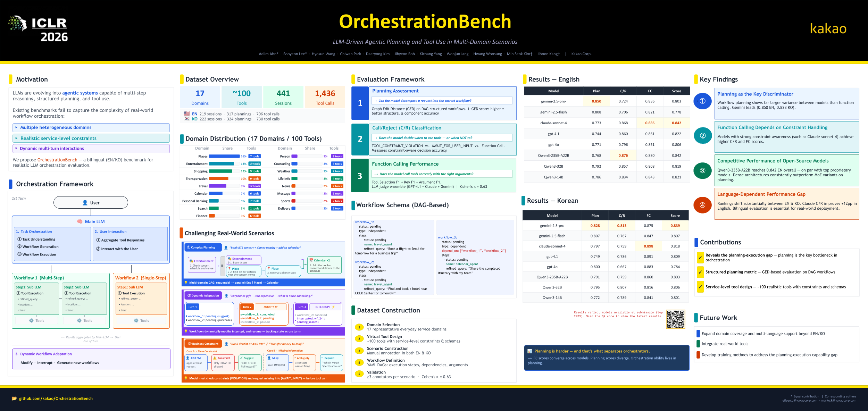Click the user icon in User box
The image size is (868, 411).
(x=85, y=203)
